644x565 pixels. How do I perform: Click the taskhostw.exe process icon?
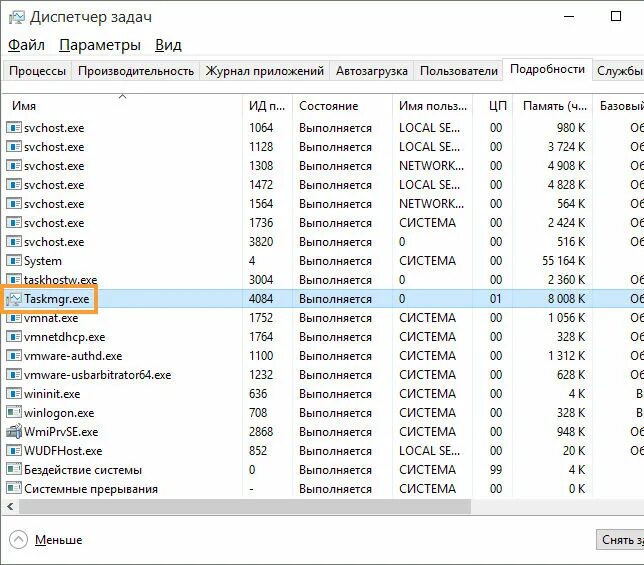coord(14,280)
